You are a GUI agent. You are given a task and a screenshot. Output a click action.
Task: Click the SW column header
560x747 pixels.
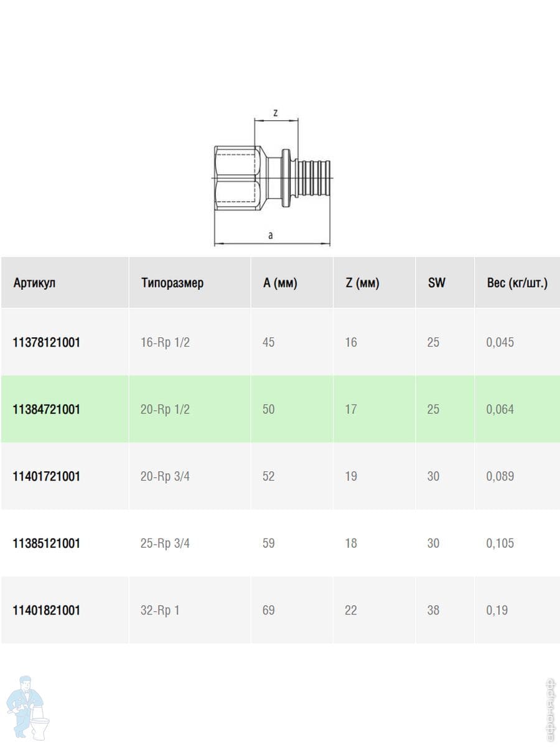tap(437, 283)
